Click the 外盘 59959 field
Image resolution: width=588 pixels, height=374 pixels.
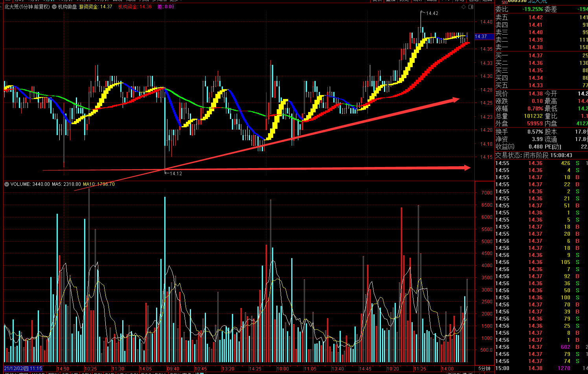[x=519, y=123]
